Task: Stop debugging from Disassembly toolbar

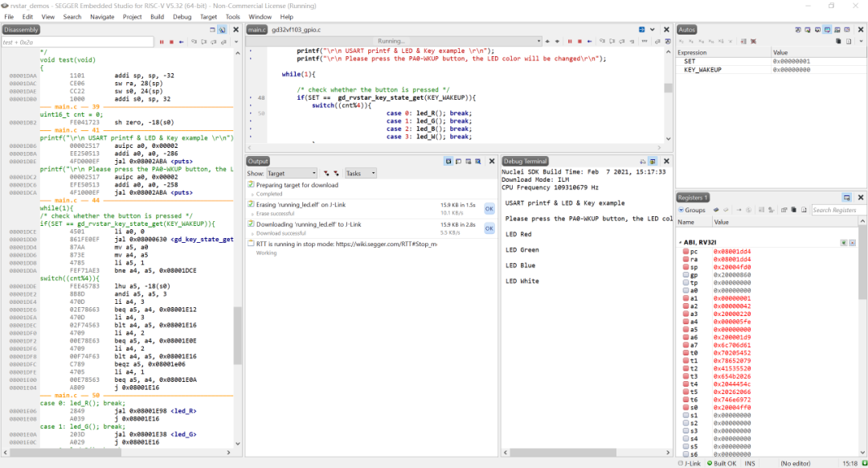Action: pyautogui.click(x=172, y=42)
